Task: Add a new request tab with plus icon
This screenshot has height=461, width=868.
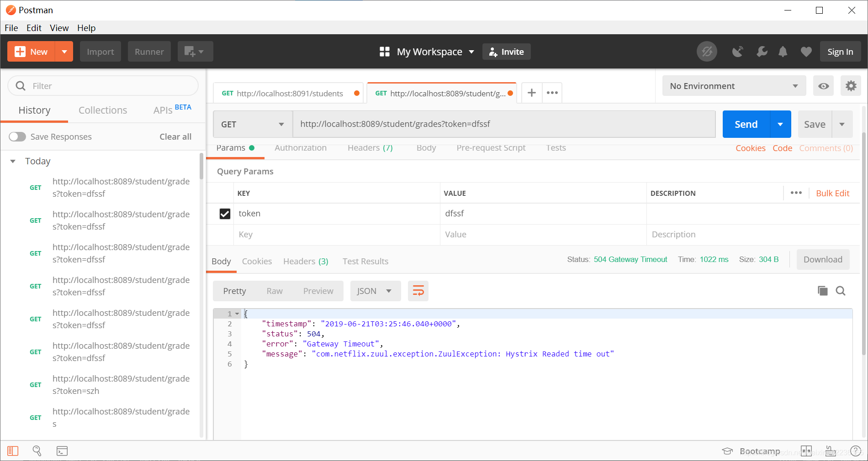Action: [532, 93]
